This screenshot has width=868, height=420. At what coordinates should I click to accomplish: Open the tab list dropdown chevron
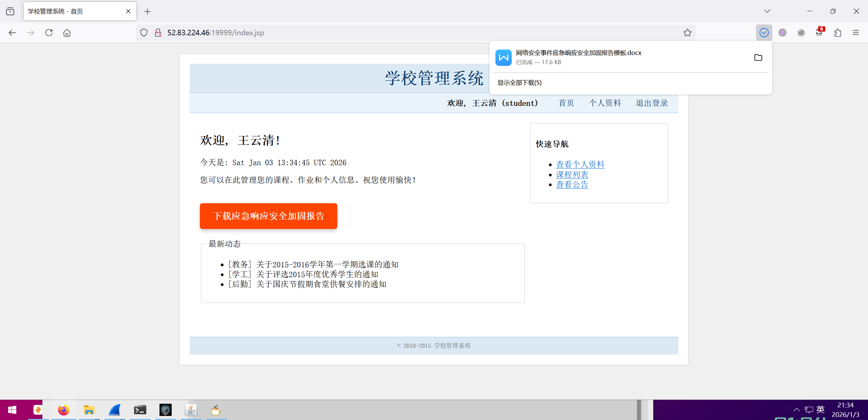pos(767,11)
